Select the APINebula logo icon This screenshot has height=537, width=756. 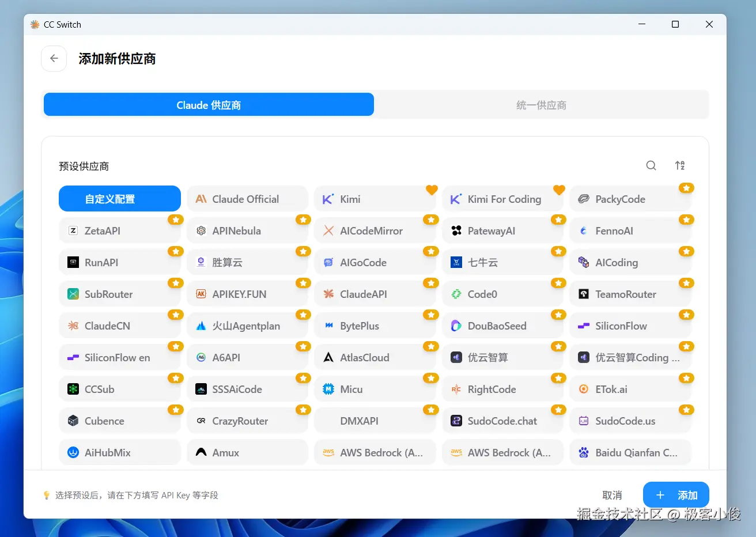tap(201, 230)
